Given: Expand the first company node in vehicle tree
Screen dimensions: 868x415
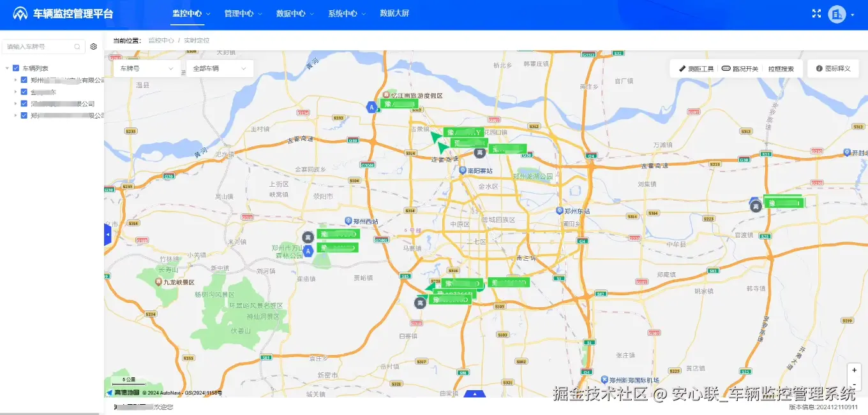Looking at the screenshot, I should (14, 79).
